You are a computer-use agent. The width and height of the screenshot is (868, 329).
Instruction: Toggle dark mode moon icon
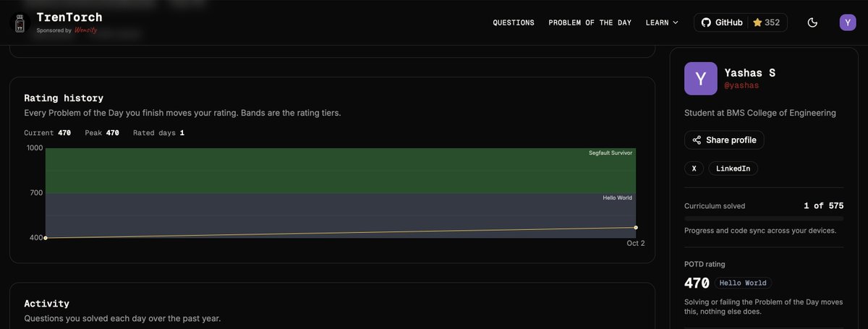[x=812, y=22]
